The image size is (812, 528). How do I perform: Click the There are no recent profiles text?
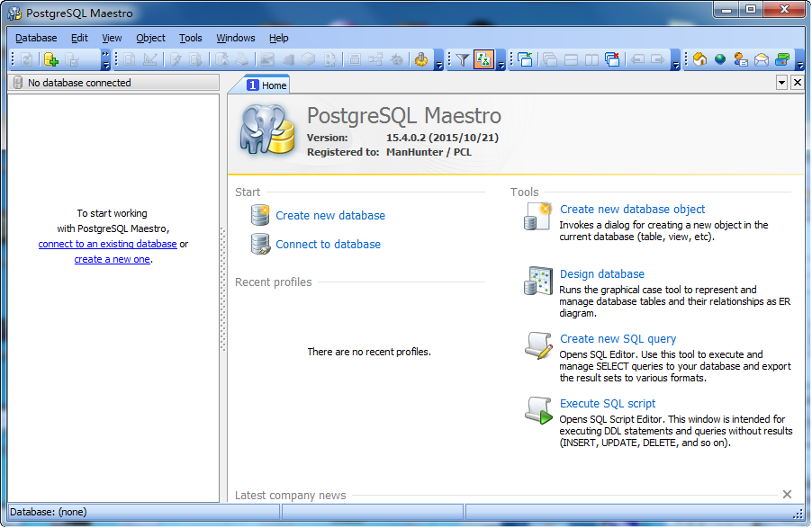[369, 352]
